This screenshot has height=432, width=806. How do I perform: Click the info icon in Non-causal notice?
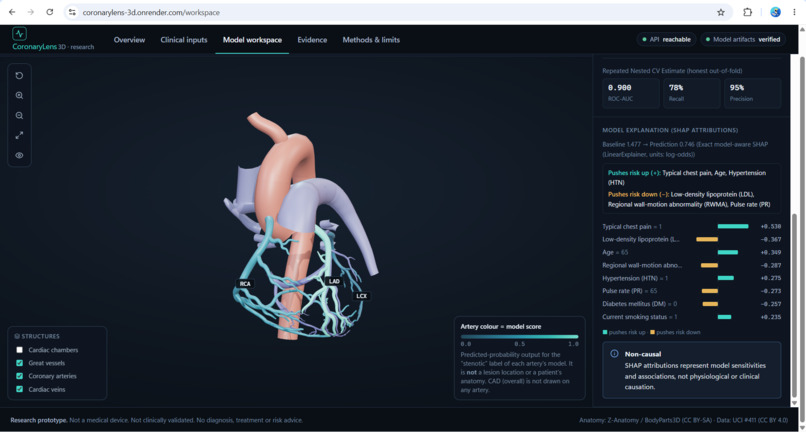coord(614,354)
